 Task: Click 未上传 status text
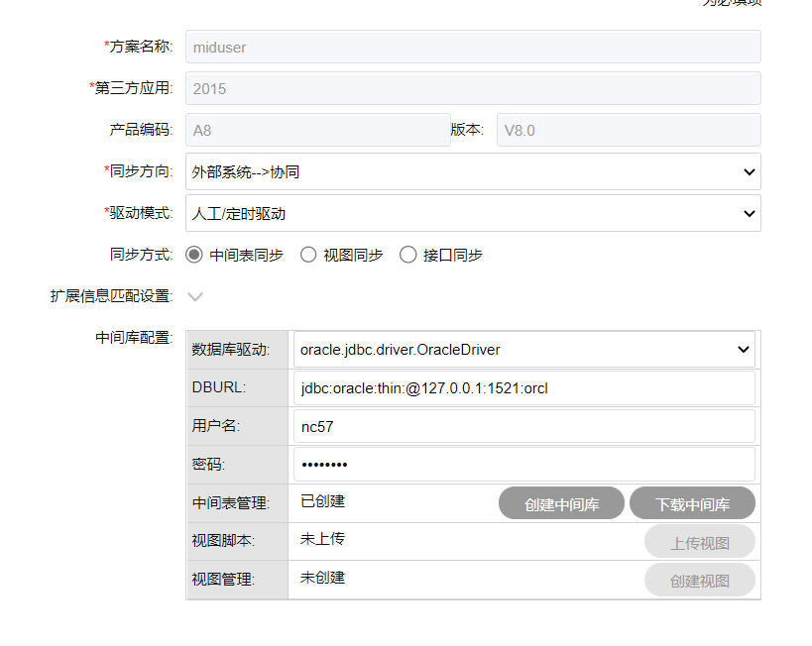322,539
